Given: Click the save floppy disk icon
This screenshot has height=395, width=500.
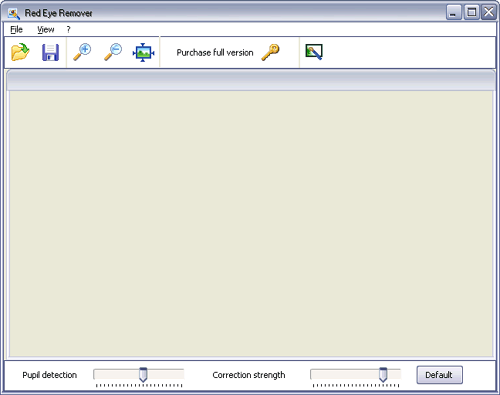Looking at the screenshot, I should point(50,52).
